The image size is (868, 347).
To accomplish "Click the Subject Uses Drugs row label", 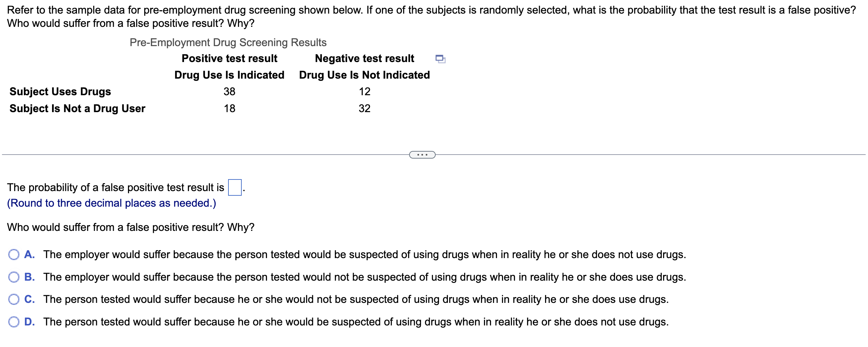I will (60, 91).
